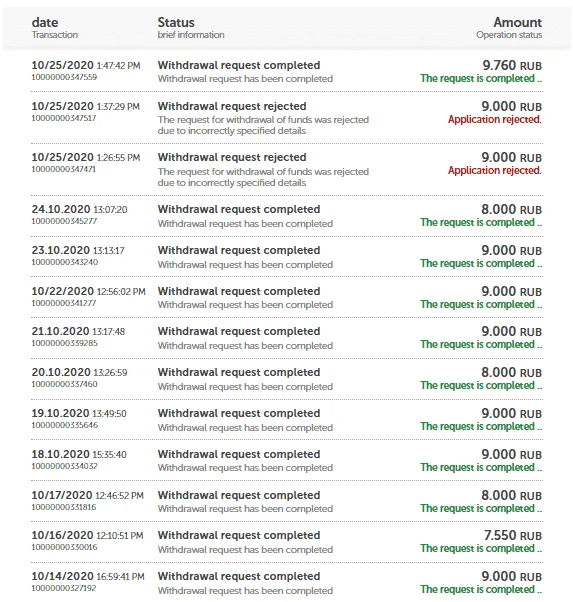Click 'Withdrawal request completed' for 18.10.2020
Screen dimensions: 573x602
click(239, 454)
